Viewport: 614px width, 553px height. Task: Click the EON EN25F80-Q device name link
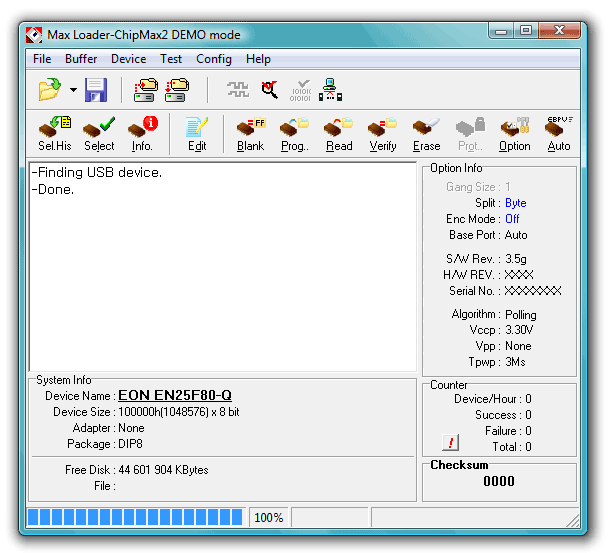click(x=175, y=395)
